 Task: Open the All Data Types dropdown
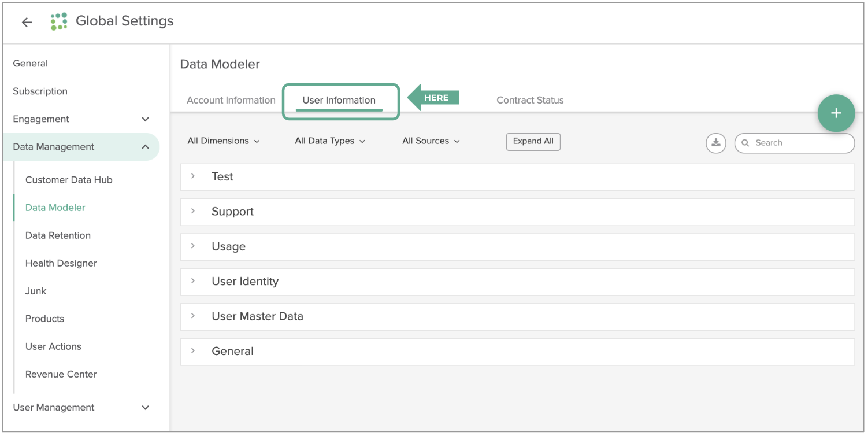[330, 141]
